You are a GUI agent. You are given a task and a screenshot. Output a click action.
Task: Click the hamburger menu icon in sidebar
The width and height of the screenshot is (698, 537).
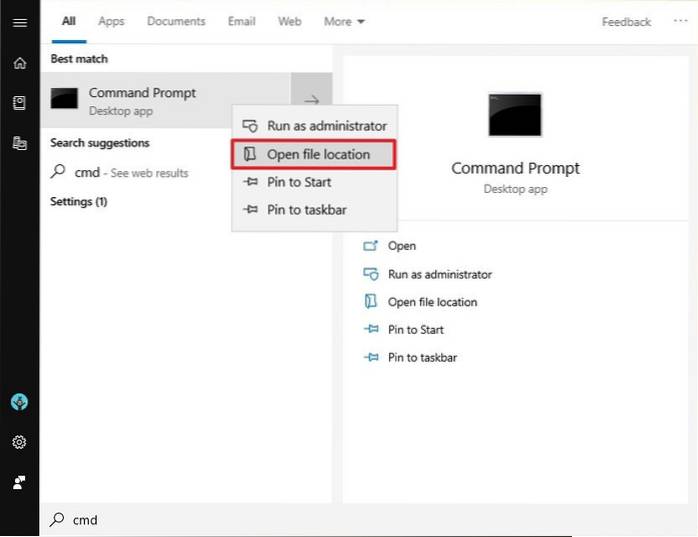(19, 22)
